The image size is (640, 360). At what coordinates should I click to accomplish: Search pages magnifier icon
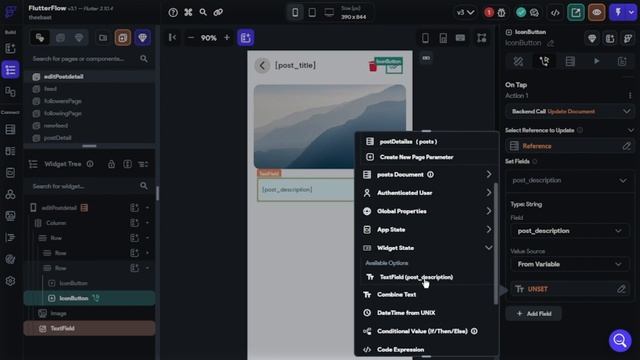144,59
